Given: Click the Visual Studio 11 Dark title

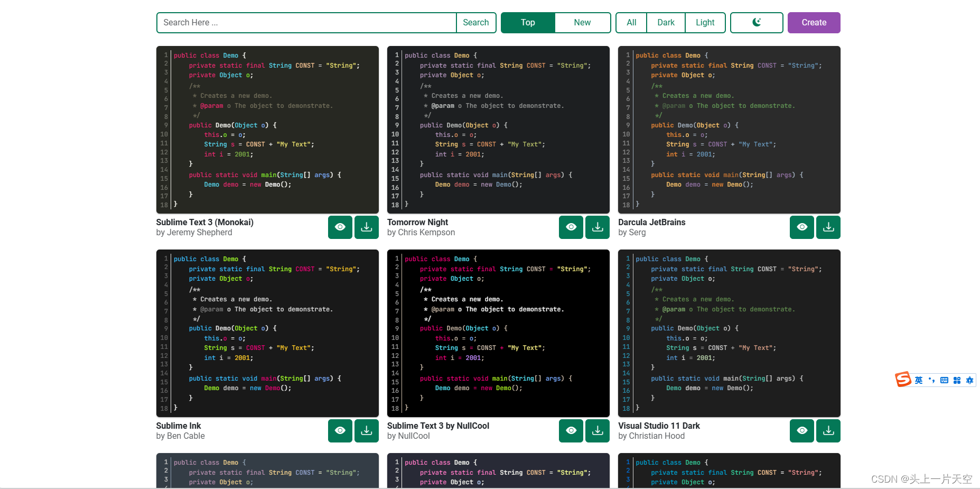Looking at the screenshot, I should 659,426.
